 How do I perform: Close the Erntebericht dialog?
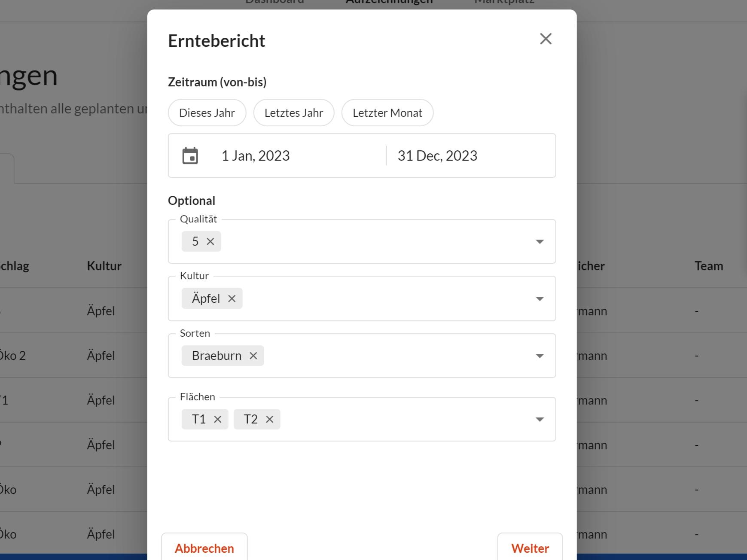546,39
